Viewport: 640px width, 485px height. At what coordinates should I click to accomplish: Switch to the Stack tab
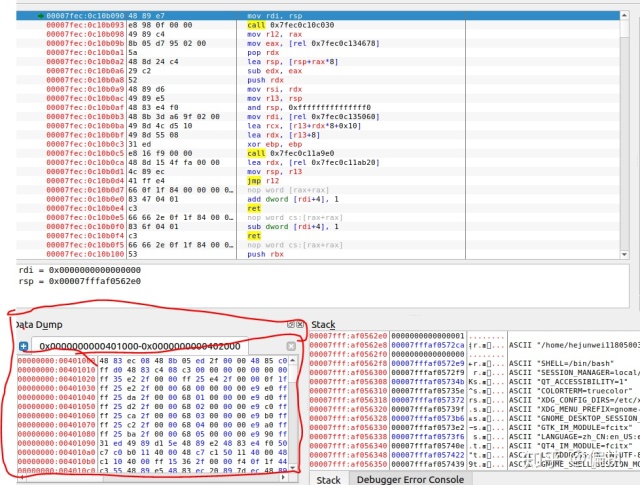[328, 479]
